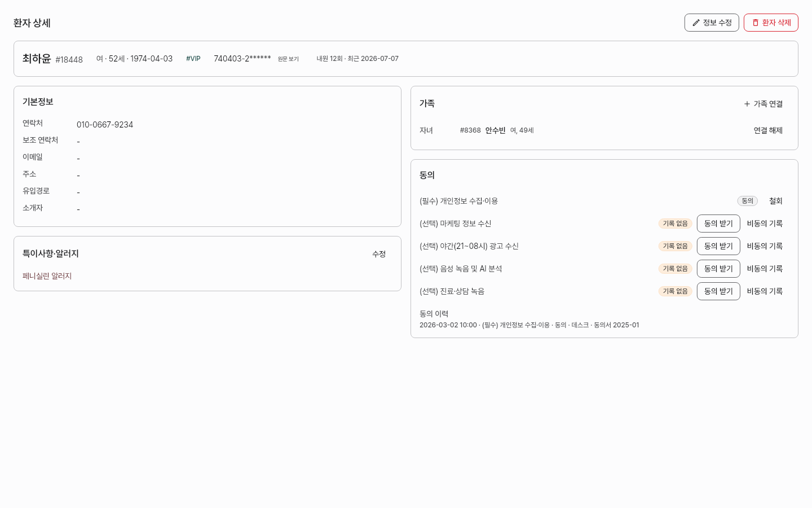Viewport: 812px width, 508px height.
Task: Edit 특이사항·알러지 with 수정
Action: 379,254
